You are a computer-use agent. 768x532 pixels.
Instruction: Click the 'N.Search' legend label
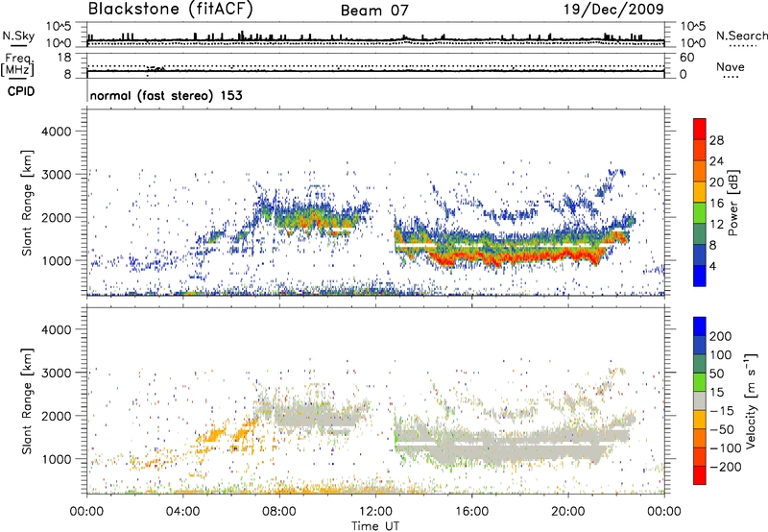(741, 36)
